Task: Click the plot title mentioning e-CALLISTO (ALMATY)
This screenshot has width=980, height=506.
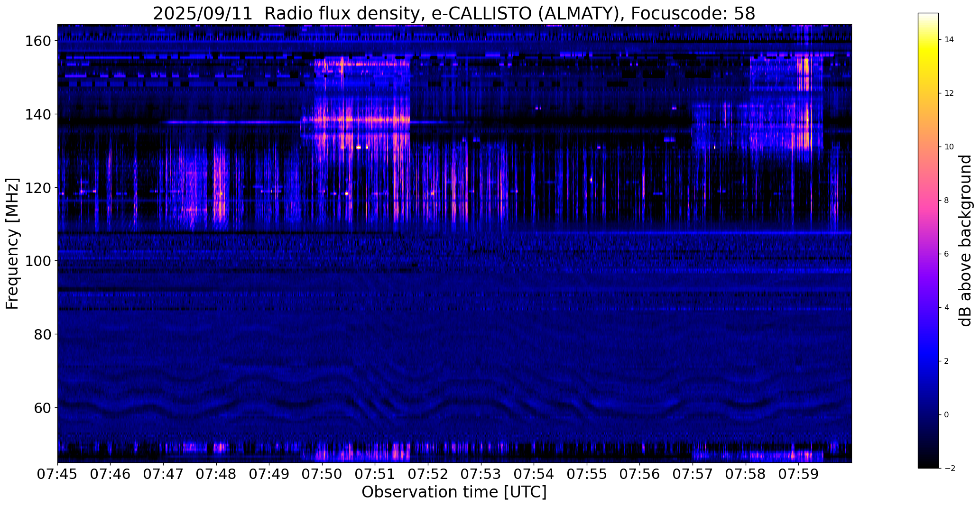Action: click(x=454, y=13)
